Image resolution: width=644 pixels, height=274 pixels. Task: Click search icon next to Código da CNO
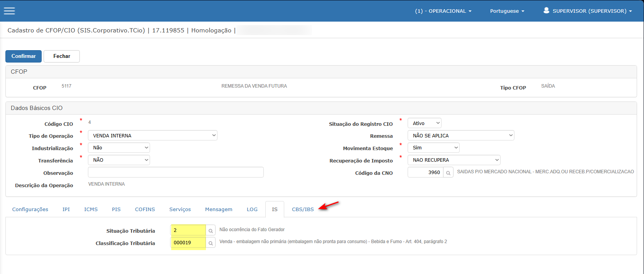(x=448, y=173)
